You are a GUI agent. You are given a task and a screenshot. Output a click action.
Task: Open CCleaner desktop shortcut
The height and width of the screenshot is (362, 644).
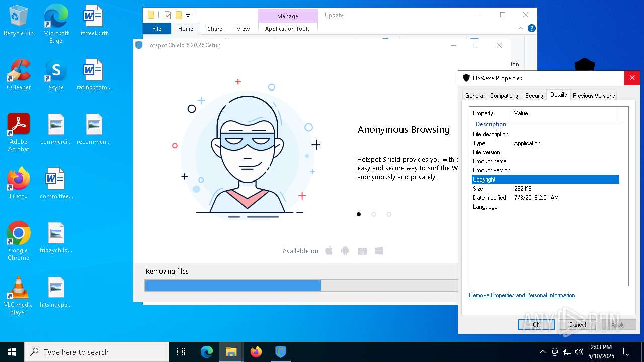click(x=18, y=75)
